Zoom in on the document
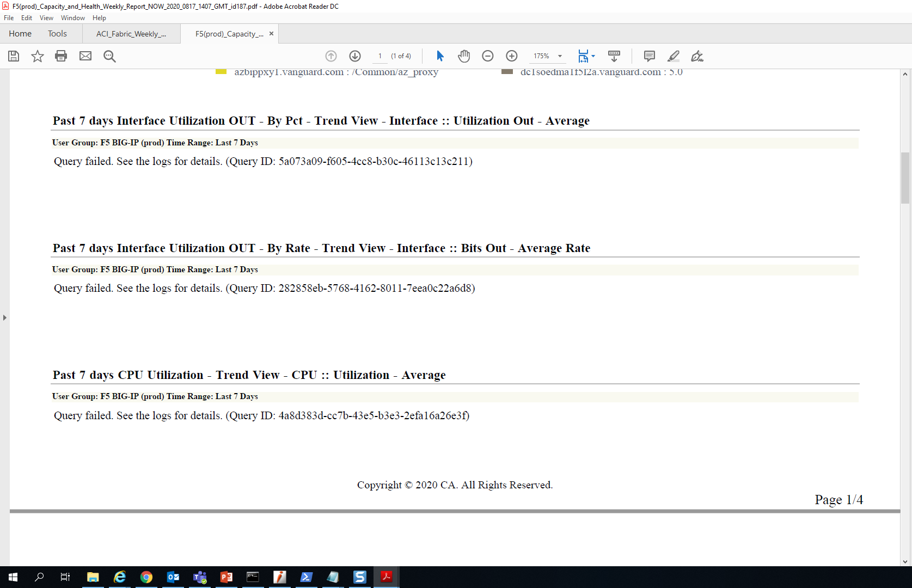This screenshot has height=588, width=912. tap(512, 56)
